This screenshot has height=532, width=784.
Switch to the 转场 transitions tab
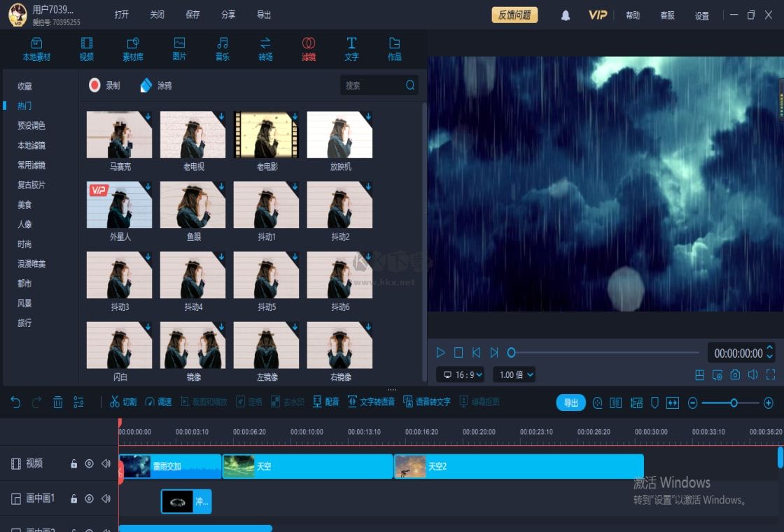pos(265,48)
